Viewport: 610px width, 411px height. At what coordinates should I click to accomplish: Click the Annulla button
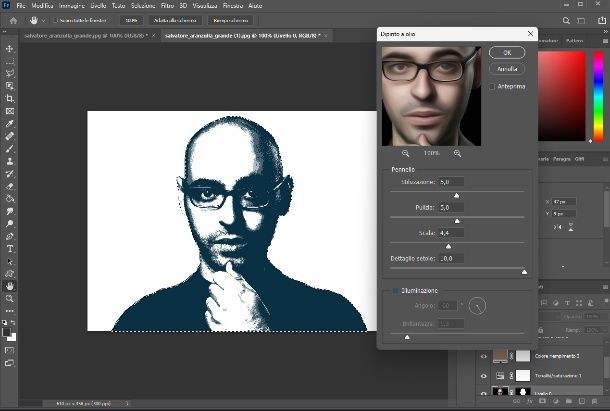pyautogui.click(x=507, y=69)
